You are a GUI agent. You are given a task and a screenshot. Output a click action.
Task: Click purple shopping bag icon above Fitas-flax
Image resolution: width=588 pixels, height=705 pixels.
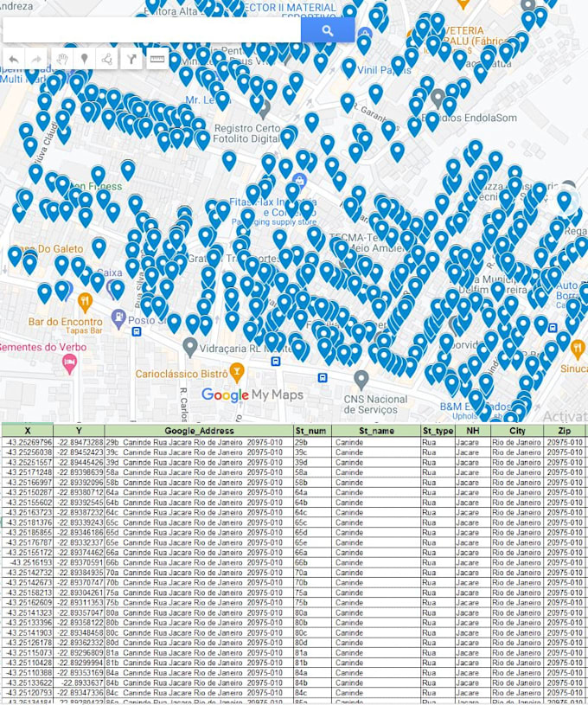(x=299, y=181)
